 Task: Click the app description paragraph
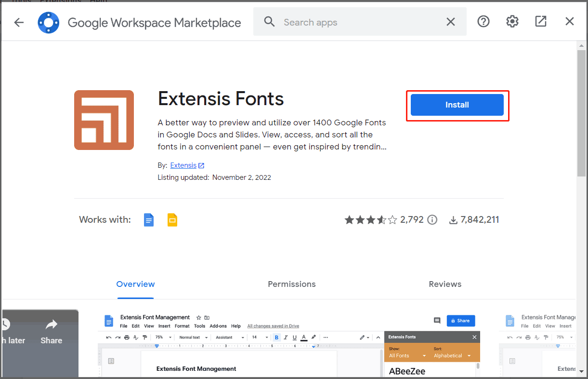click(x=272, y=135)
